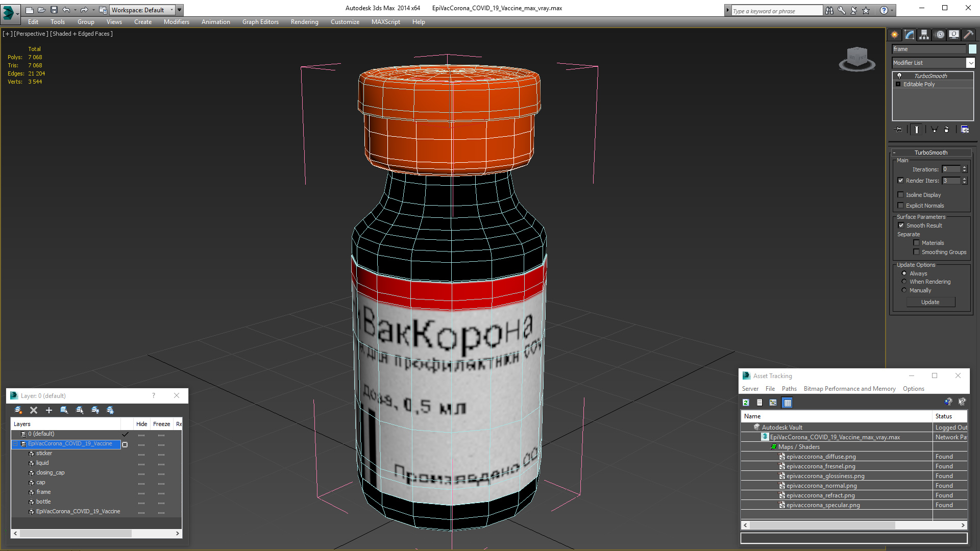Select the Always update radio option
This screenshot has width=980, height=551.
pyautogui.click(x=904, y=273)
